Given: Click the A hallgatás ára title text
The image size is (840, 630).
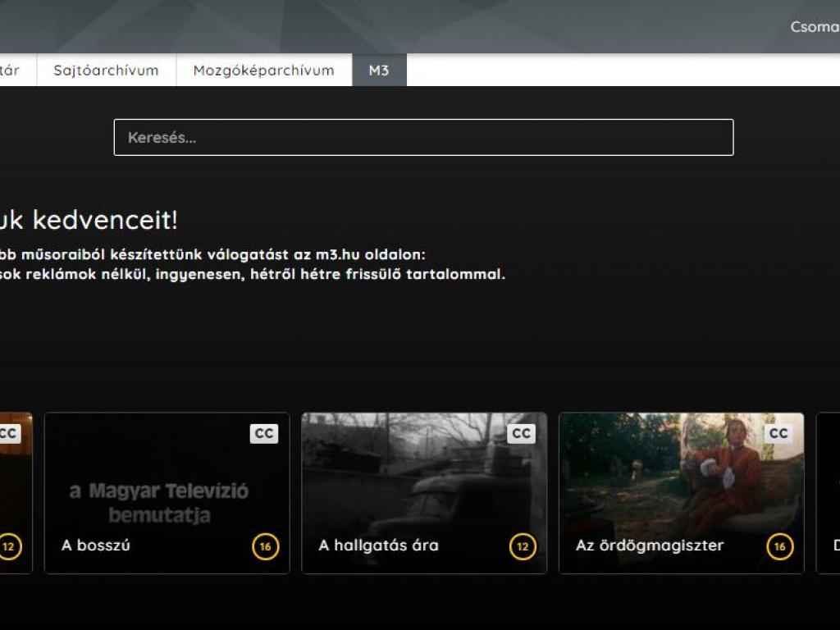Looking at the screenshot, I should tap(379, 546).
